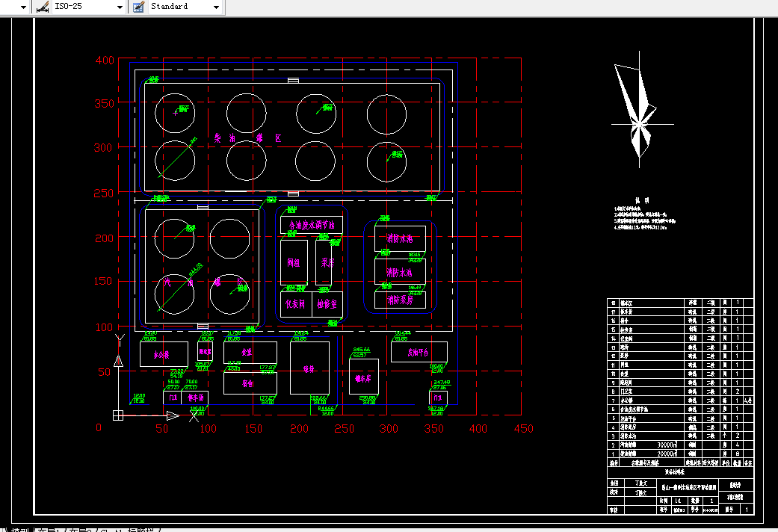Select the 丁建文 name in the title block
The image size is (778, 532).
[x=640, y=483]
